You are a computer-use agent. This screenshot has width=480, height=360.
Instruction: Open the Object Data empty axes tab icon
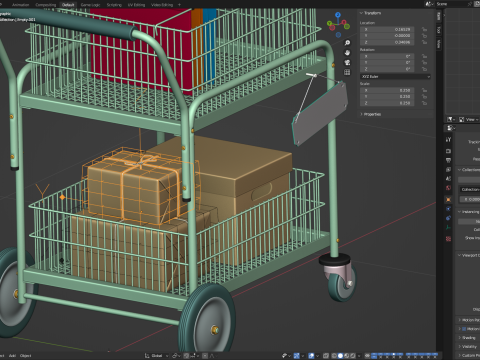[x=448, y=227]
